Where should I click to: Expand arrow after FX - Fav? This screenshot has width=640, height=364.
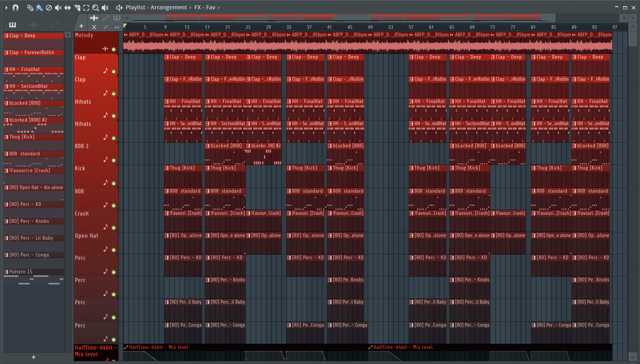[219, 8]
